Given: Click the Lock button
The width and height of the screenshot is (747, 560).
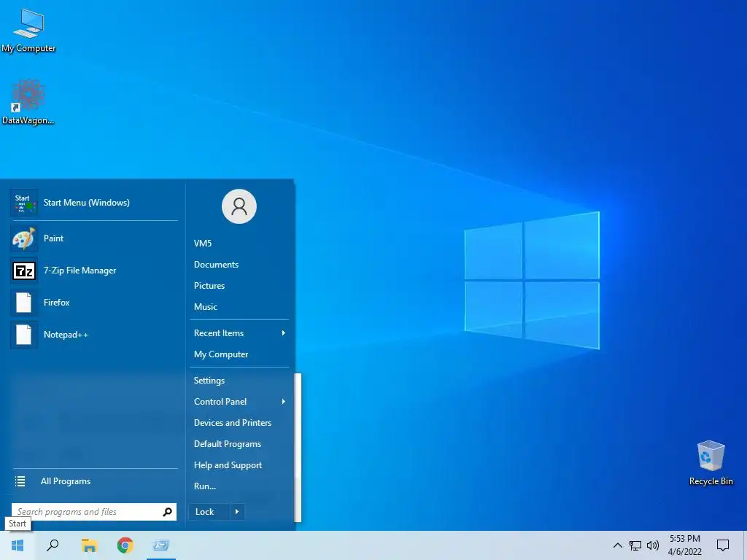Looking at the screenshot, I should coord(209,512).
